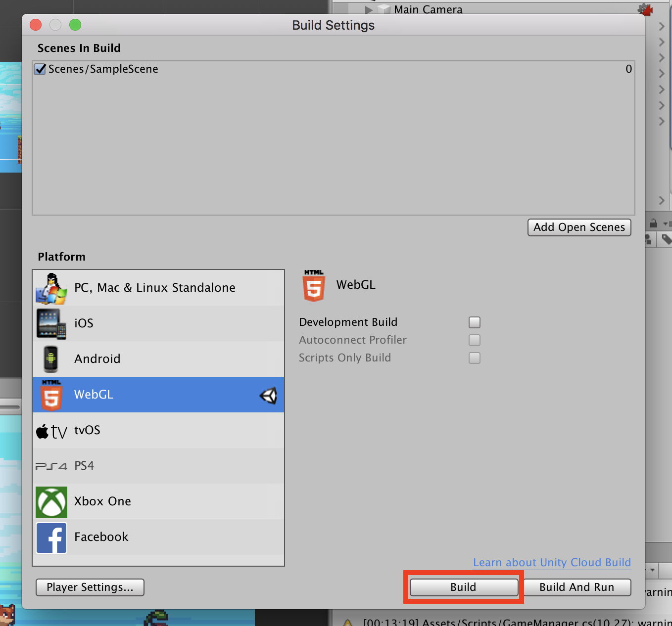Viewport: 672px width, 626px height.
Task: Select PC, Mac & Linux Standalone text
Action: click(155, 288)
